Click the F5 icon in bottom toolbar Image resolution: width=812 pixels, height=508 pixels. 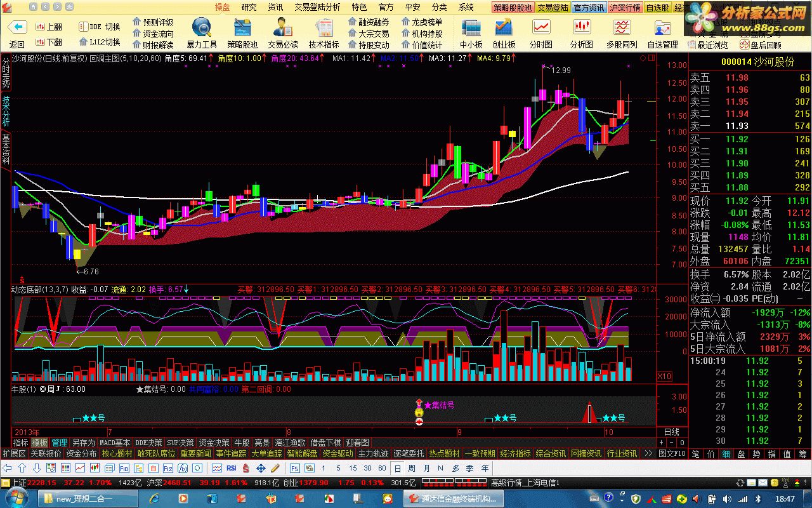coord(294,468)
